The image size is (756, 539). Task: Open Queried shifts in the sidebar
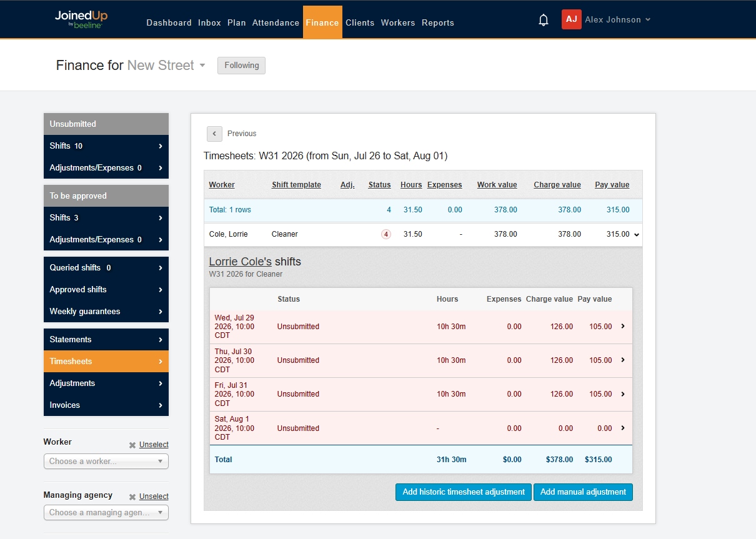tap(106, 268)
